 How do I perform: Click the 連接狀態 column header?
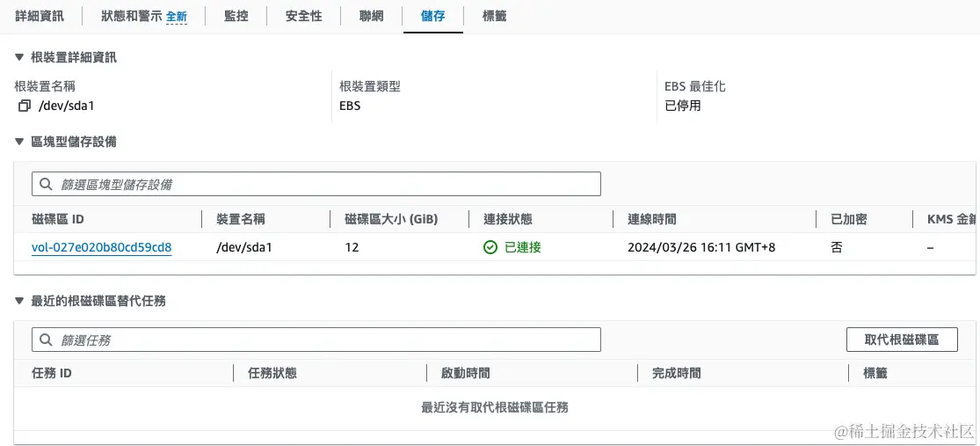click(x=508, y=220)
